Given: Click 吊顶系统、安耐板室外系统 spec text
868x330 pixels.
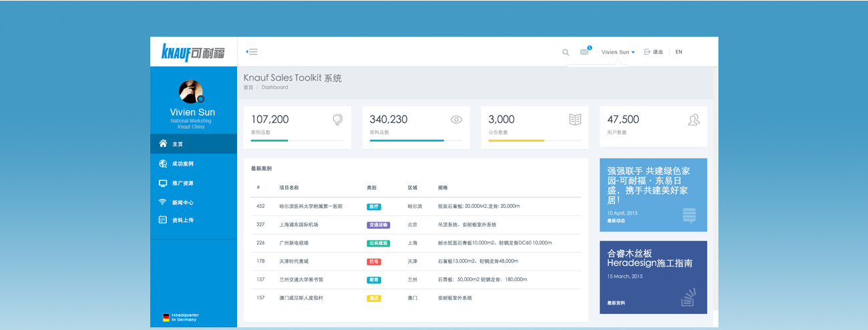Looking at the screenshot, I should [467, 225].
